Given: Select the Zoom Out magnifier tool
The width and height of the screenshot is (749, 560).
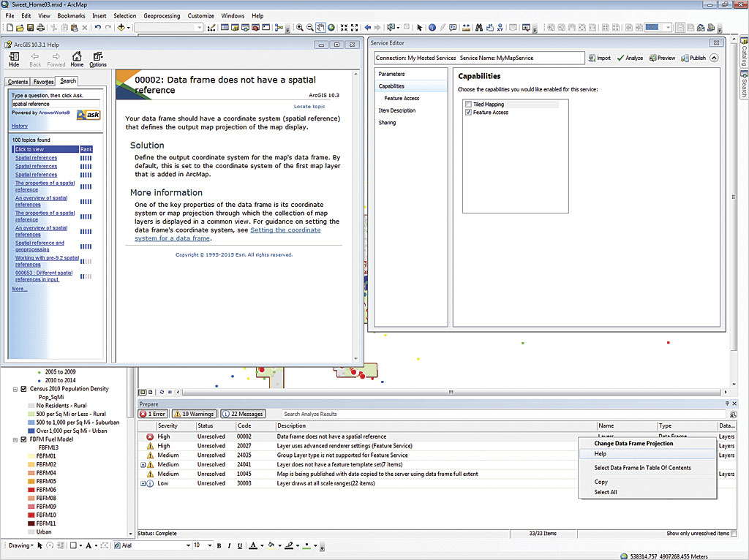Looking at the screenshot, I should tap(310, 28).
